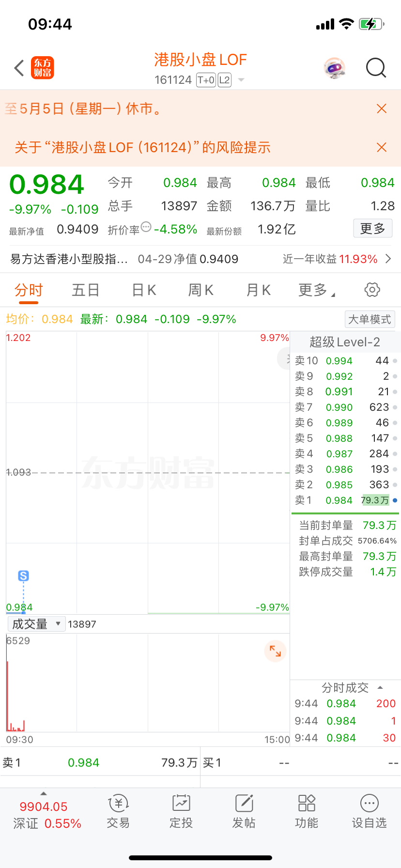Tap the 均价 0.984 label

(39, 319)
